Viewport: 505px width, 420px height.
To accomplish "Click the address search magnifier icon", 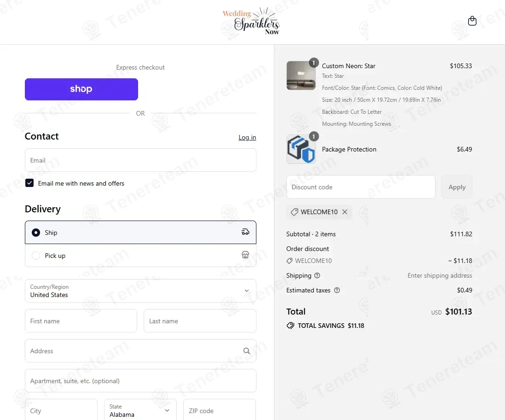I will [x=246, y=351].
